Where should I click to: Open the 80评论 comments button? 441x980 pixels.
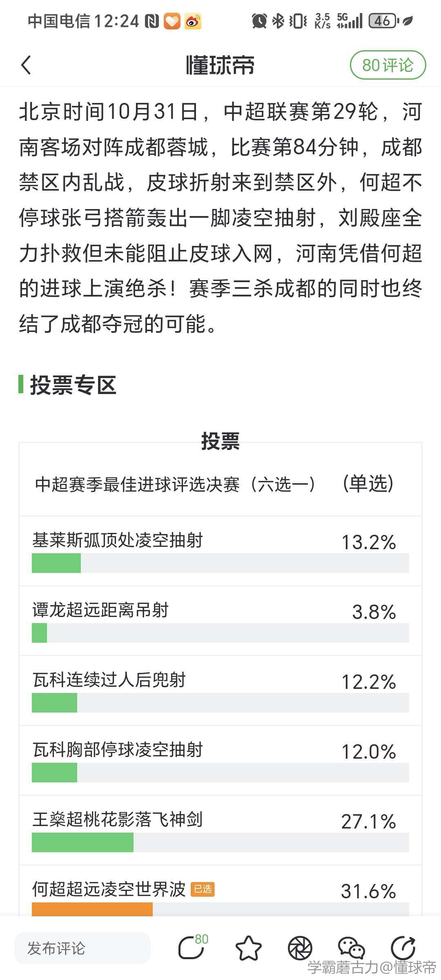(x=388, y=65)
